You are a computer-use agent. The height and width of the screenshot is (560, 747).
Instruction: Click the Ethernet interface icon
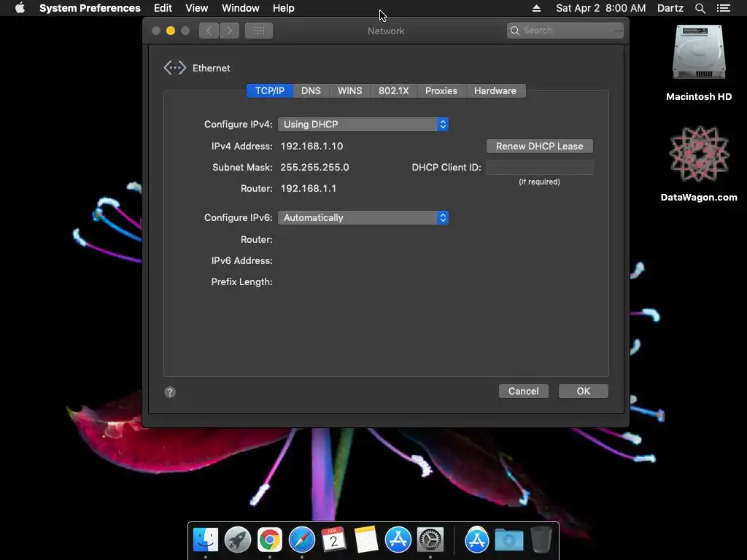click(x=175, y=68)
